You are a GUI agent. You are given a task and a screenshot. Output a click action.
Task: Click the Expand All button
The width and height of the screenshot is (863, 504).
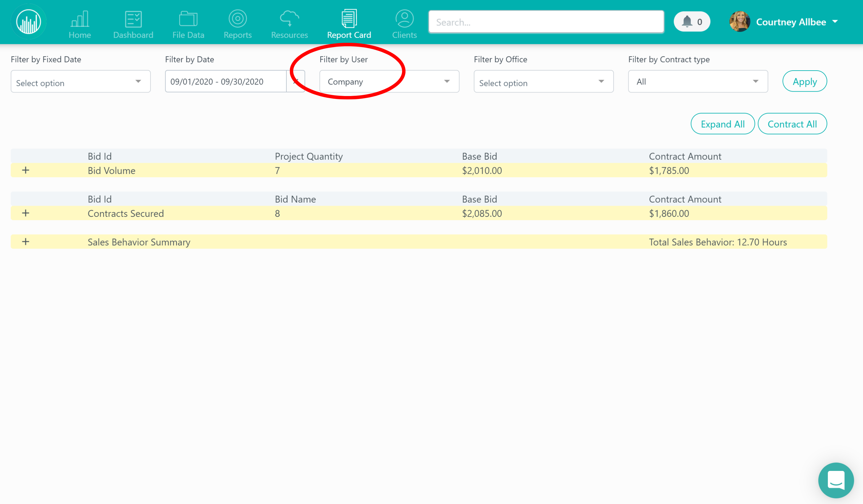pos(723,123)
